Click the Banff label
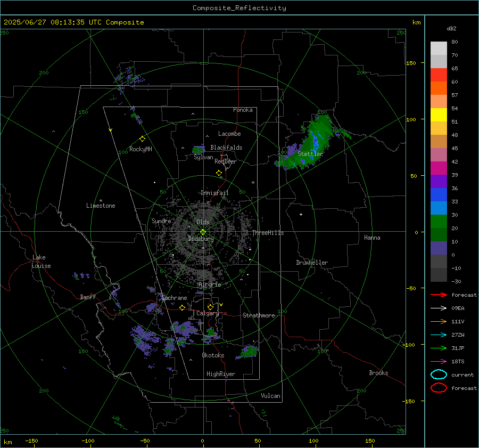Viewport: 479px width, 448px height. (88, 297)
